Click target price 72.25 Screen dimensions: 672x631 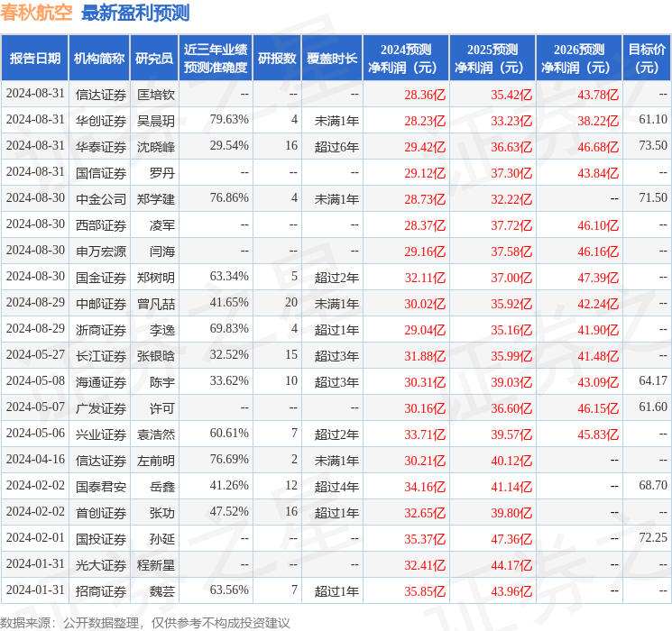click(653, 537)
